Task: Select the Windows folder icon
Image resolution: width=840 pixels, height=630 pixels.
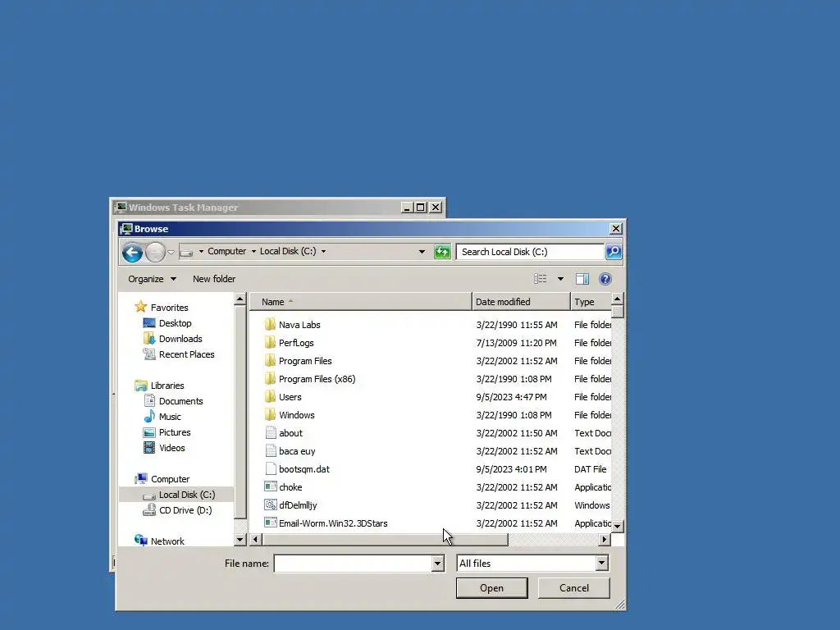Action: pyautogui.click(x=270, y=415)
